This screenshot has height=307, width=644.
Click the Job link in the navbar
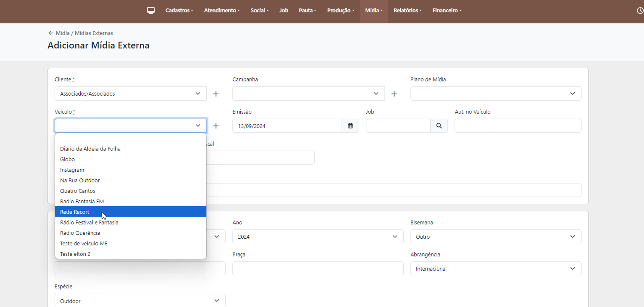tap(284, 10)
